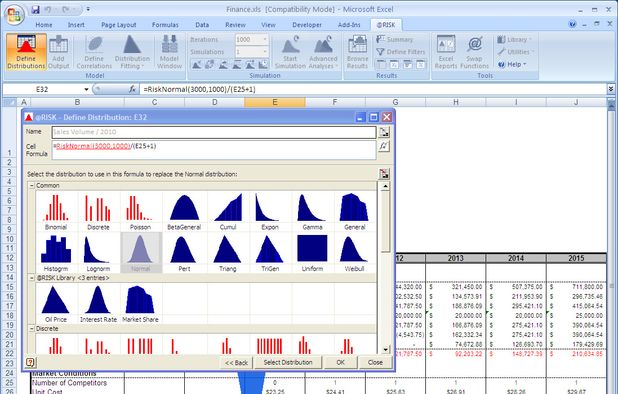618x394 pixels.
Task: Click the << Back button
Action: pyautogui.click(x=236, y=362)
